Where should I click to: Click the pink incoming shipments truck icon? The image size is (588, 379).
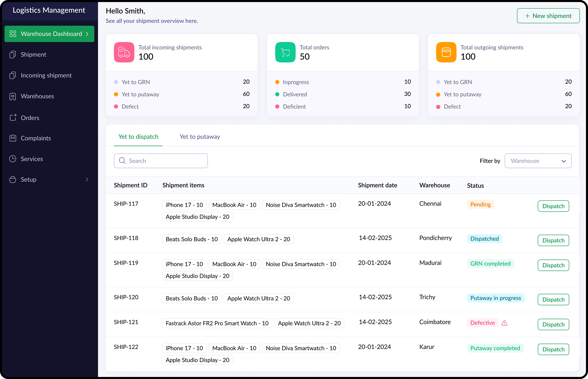coord(124,52)
